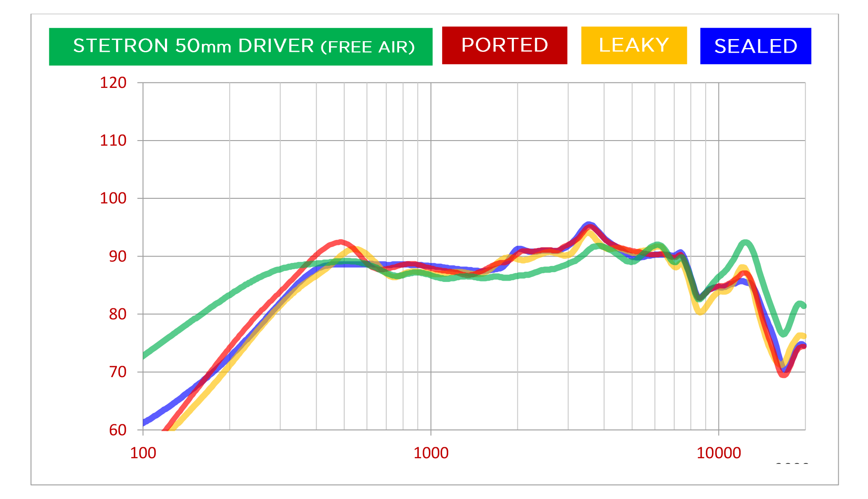Click the red PORTED legend box

[505, 45]
